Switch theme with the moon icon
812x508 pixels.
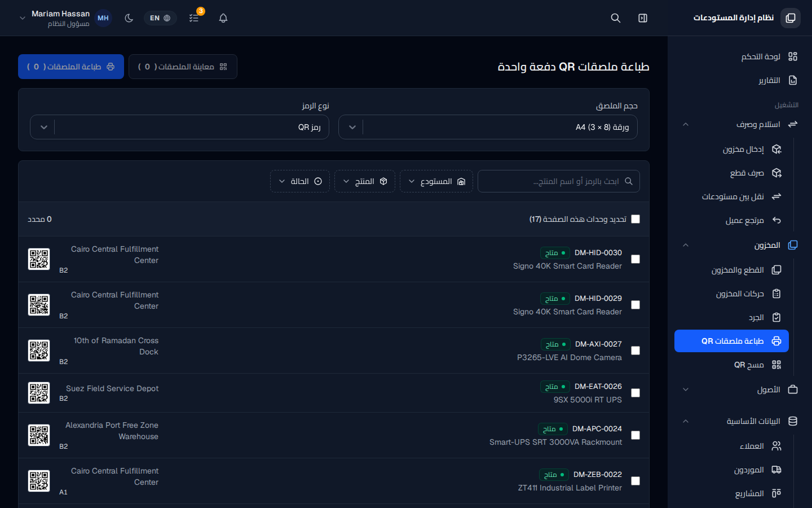(x=129, y=18)
